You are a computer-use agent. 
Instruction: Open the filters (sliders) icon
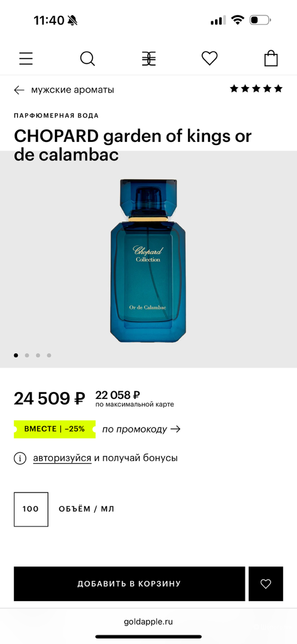click(149, 58)
